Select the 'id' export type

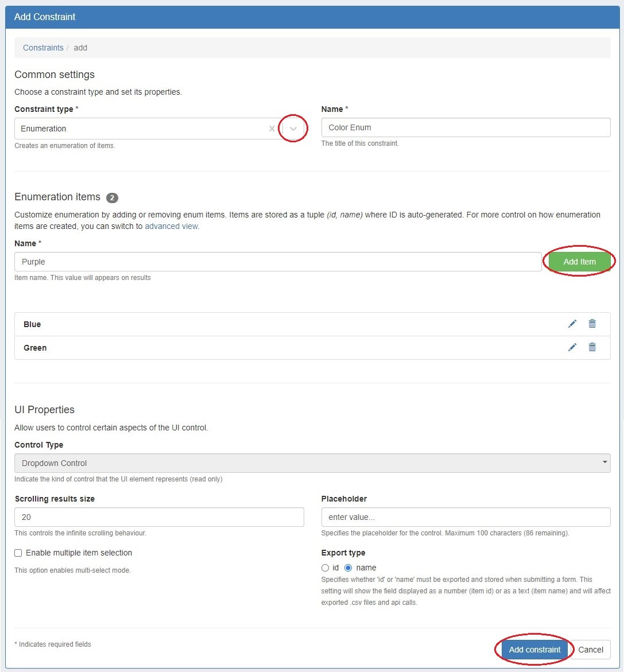tap(325, 568)
